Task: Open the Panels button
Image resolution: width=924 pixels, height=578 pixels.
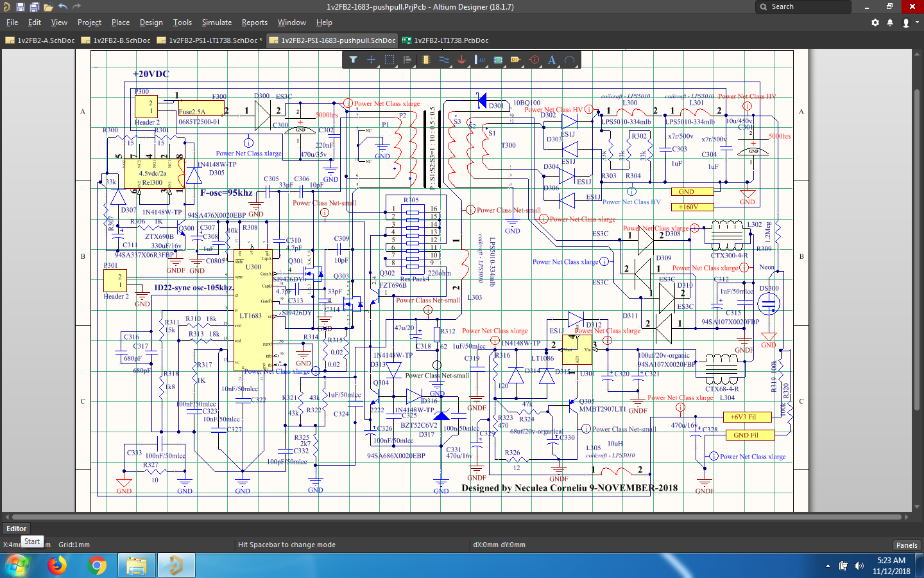Action: 907,545
